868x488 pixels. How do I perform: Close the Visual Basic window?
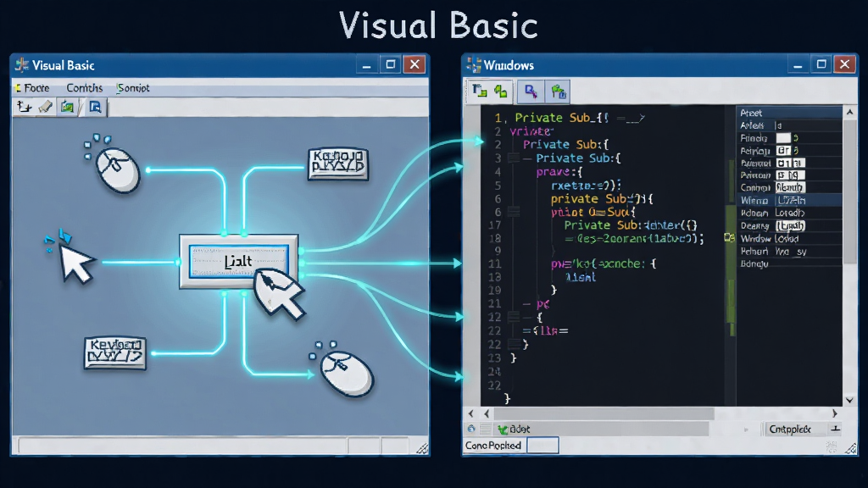414,64
